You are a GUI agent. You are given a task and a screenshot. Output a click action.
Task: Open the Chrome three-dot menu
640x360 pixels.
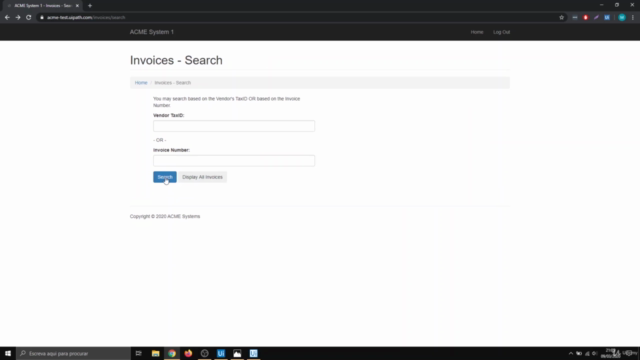[633, 17]
